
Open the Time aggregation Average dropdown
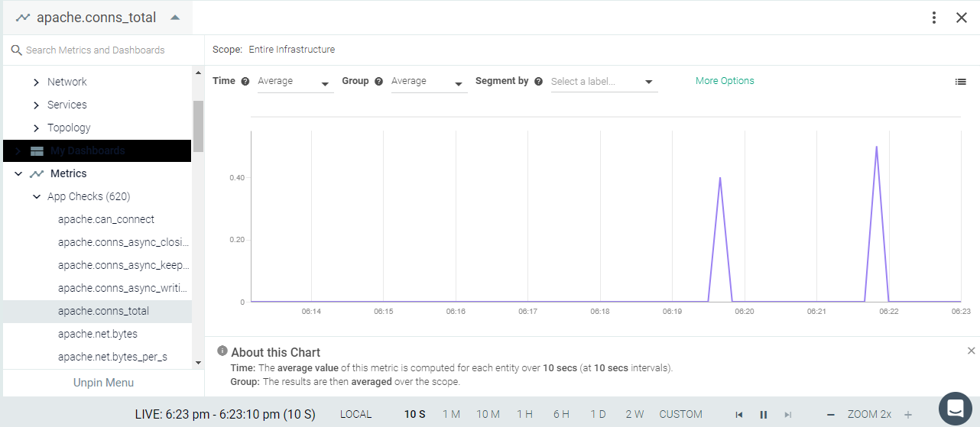(295, 82)
